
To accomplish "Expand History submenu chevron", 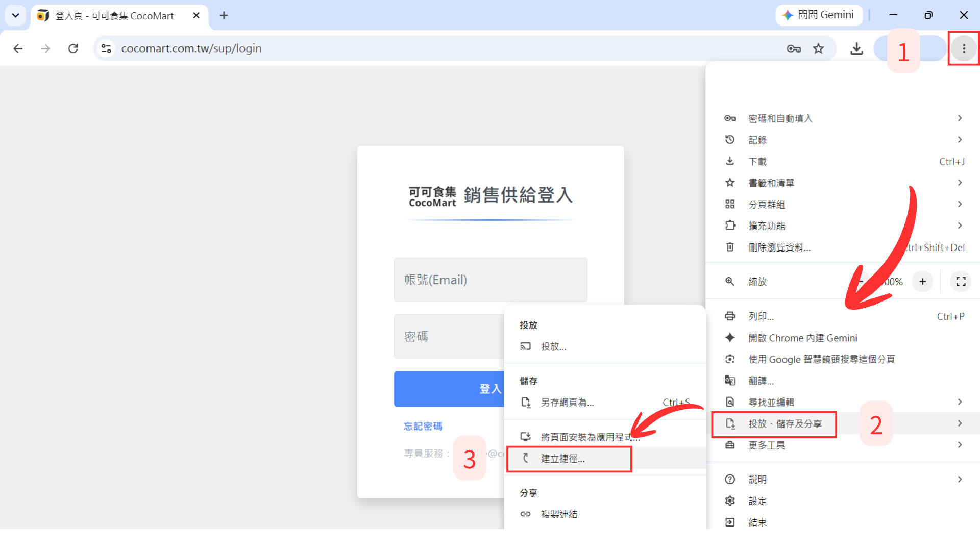I will click(x=960, y=140).
